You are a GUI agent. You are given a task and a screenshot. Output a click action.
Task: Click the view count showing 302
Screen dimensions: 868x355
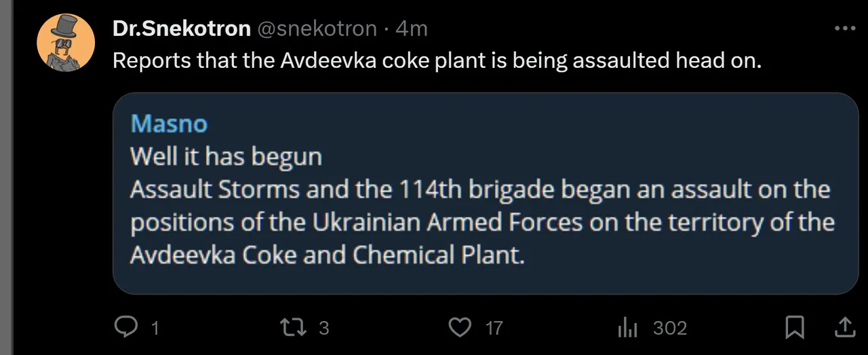click(x=670, y=329)
